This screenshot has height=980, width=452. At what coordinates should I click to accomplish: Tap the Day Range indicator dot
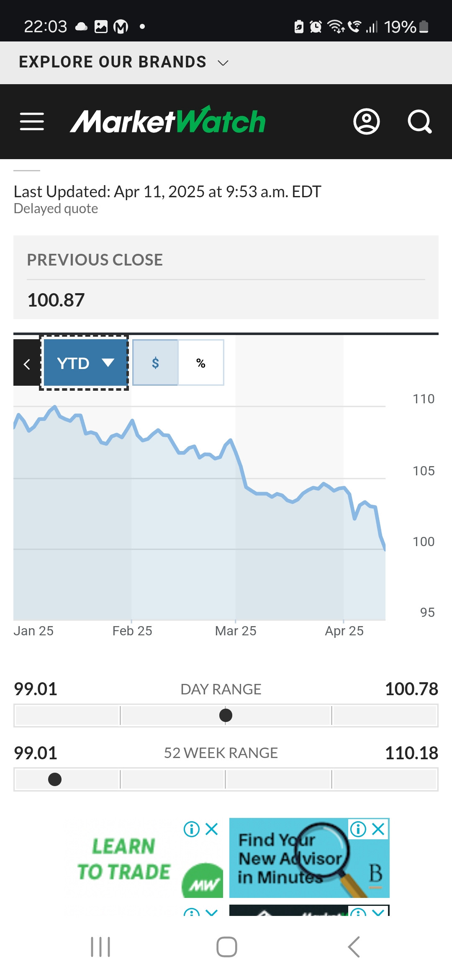pos(226,715)
